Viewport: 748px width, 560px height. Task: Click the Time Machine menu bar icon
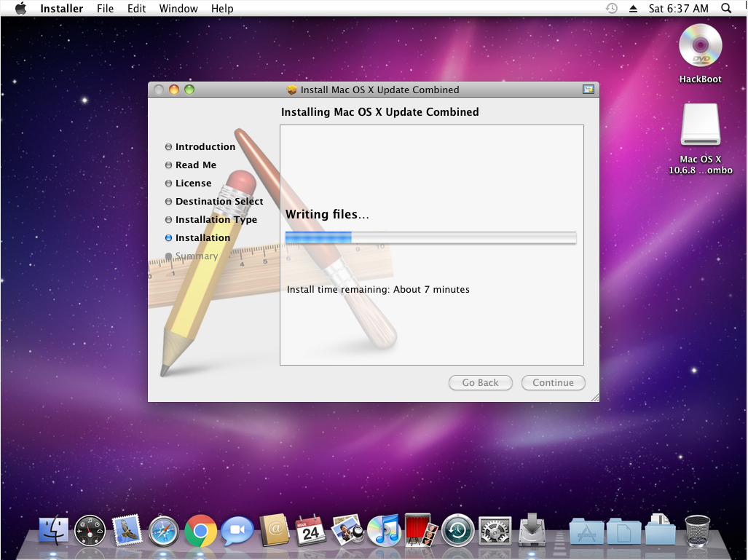(612, 9)
